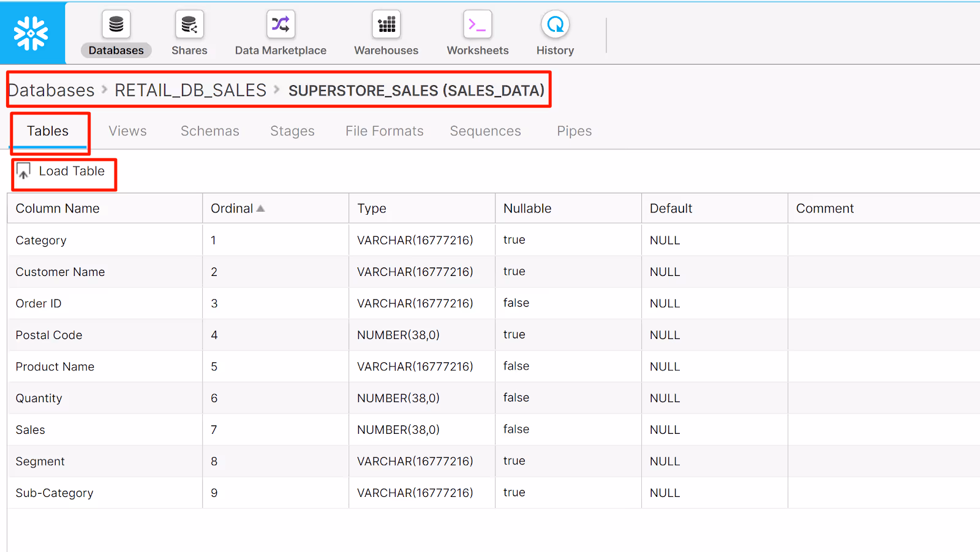Click the Snowflake logo icon
Viewport: 980px width, 552px height.
tap(32, 33)
